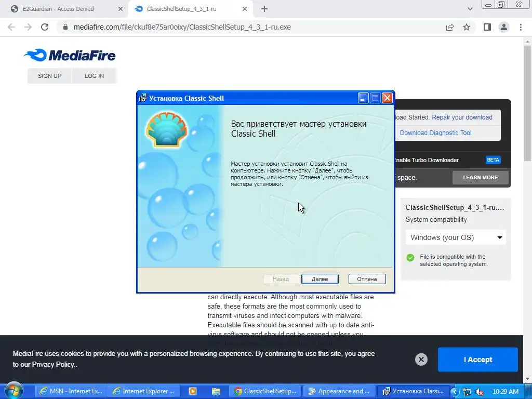Click the address bar URL
Image resolution: width=532 pixels, height=399 pixels.
(x=182, y=27)
